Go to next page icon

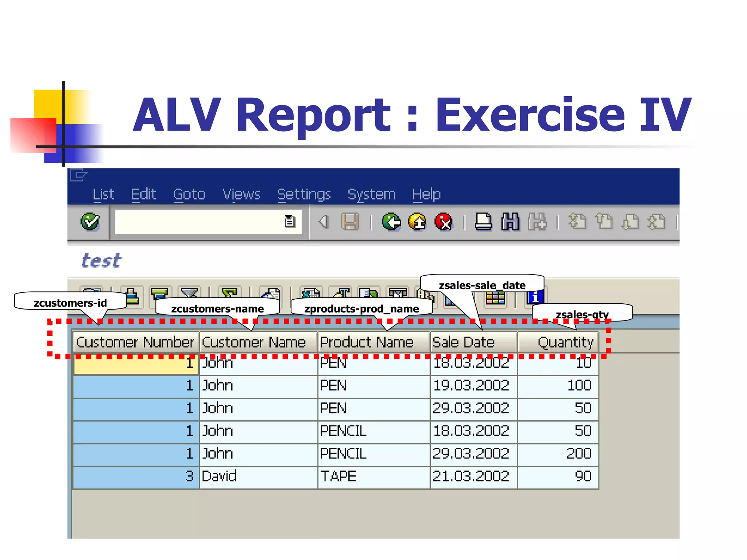631,222
